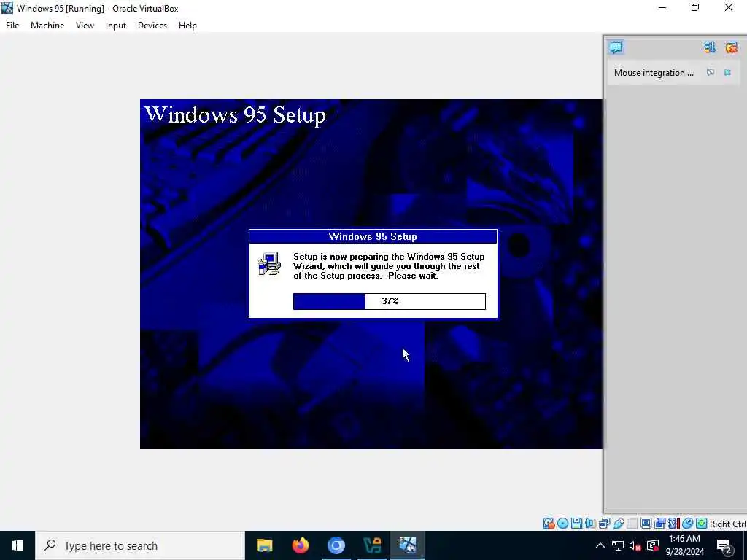The height and width of the screenshot is (560, 747).
Task: Select the Windows 95 VM taskbar icon
Action: (408, 545)
